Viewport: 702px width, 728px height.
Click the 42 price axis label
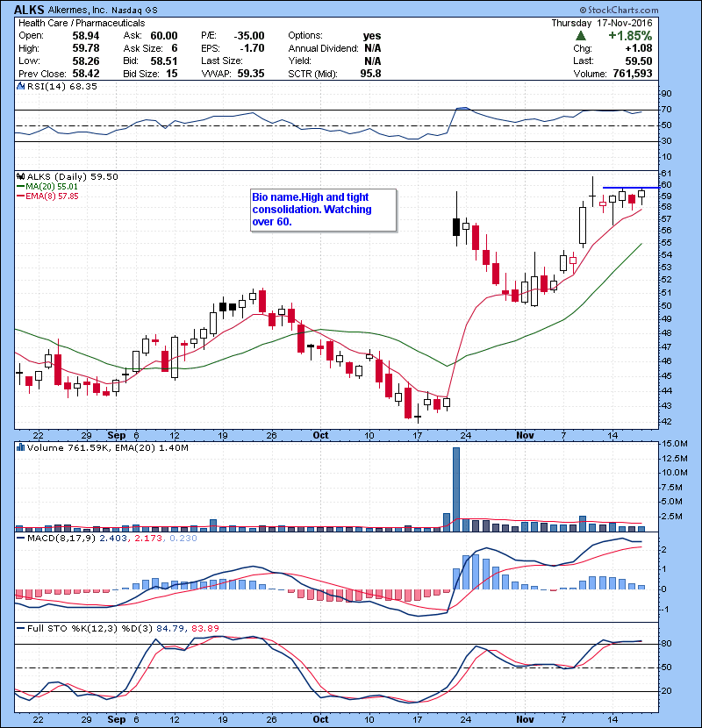666,421
